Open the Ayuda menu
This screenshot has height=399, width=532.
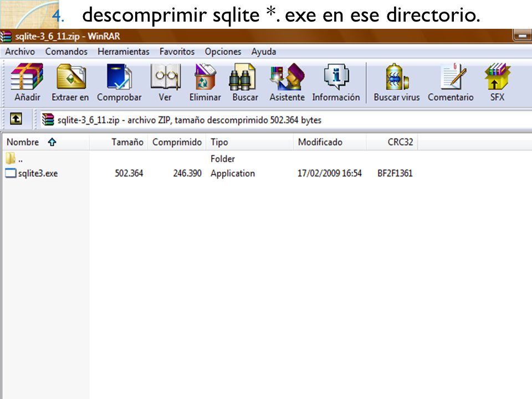coord(264,52)
